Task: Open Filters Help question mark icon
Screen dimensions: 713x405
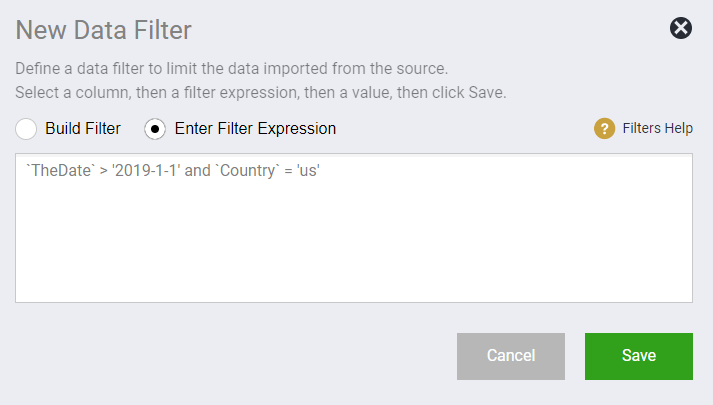Action: pos(604,129)
